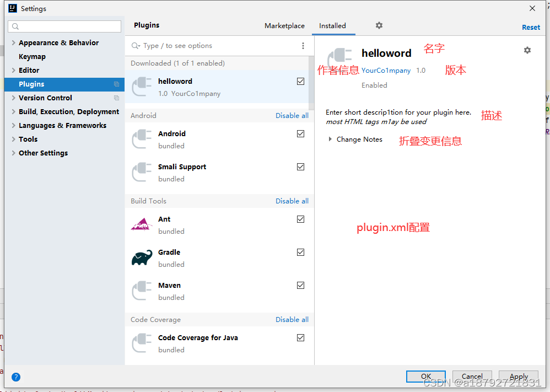Select the Maven plugin name
This screenshot has width=550, height=392.
click(x=169, y=285)
